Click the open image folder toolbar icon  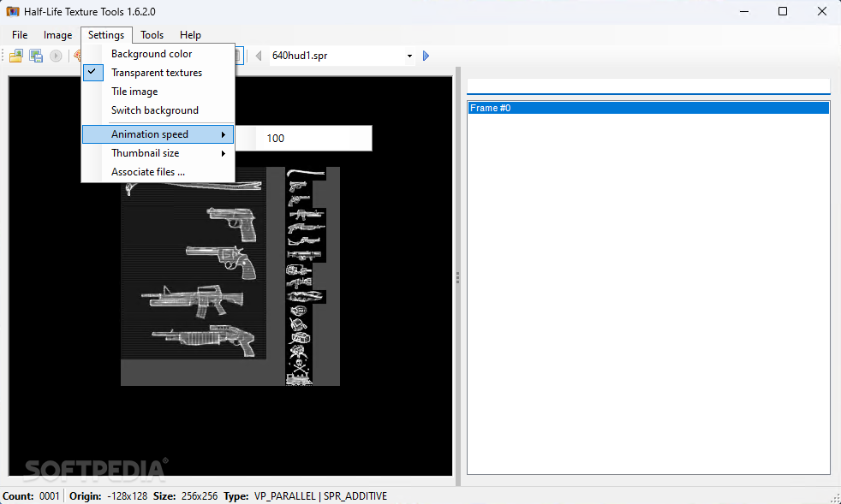tap(16, 56)
